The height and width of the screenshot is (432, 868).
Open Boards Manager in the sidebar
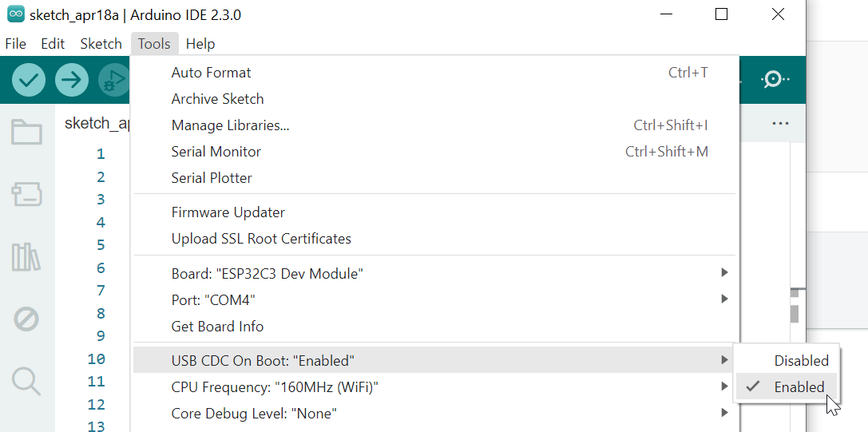[26, 194]
